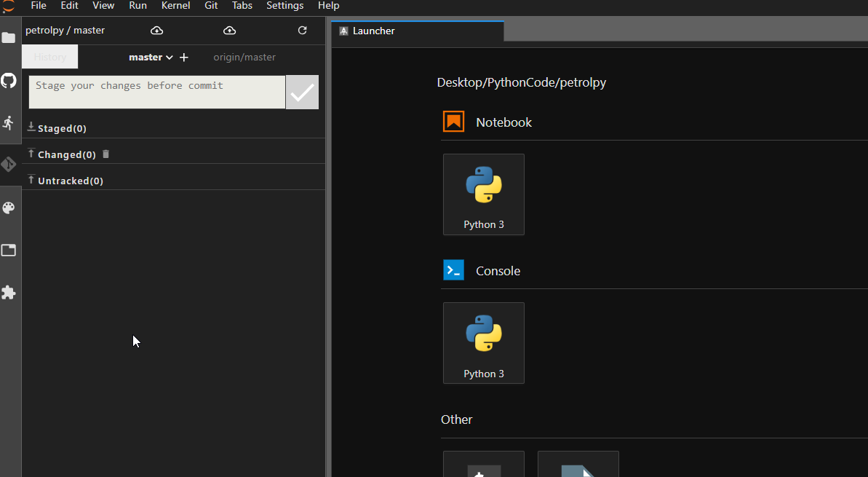Click the History button
Image resolution: width=868 pixels, height=477 pixels.
[49, 56]
